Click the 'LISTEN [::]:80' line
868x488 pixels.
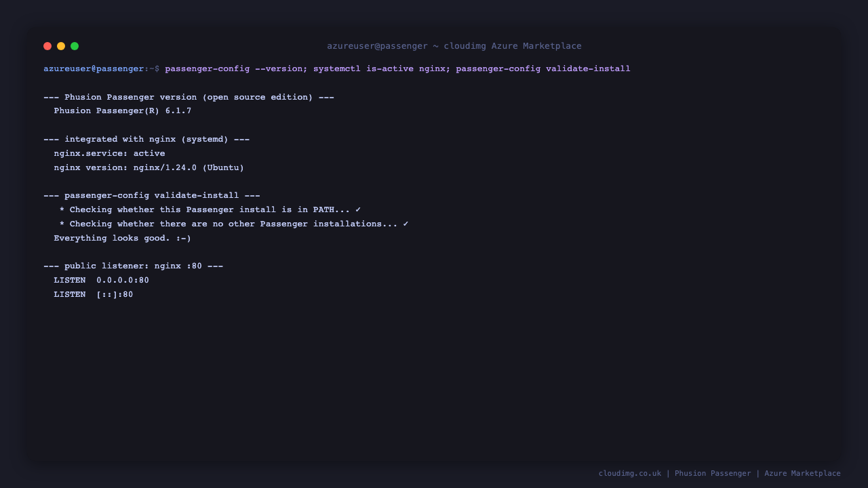coord(94,294)
